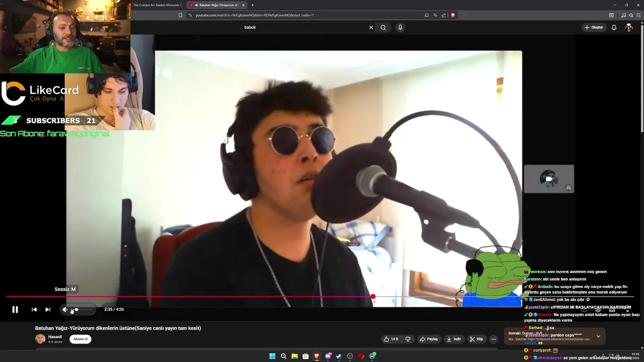Click the İndir download button
644x362 pixels.
[454, 339]
